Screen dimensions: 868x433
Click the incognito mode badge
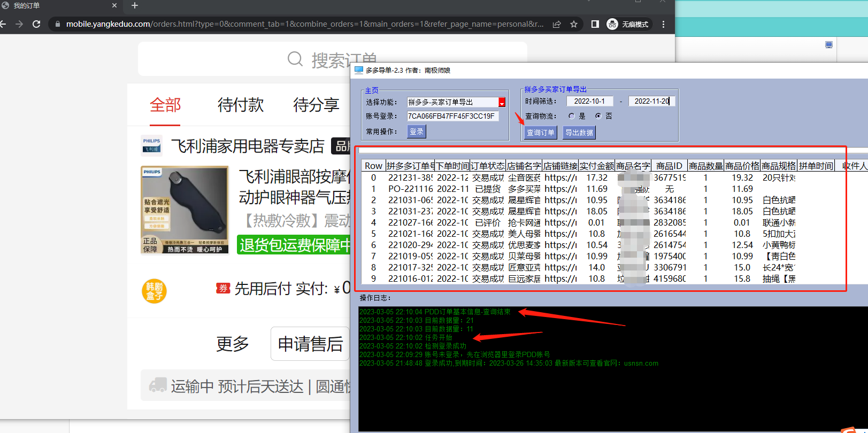[628, 24]
